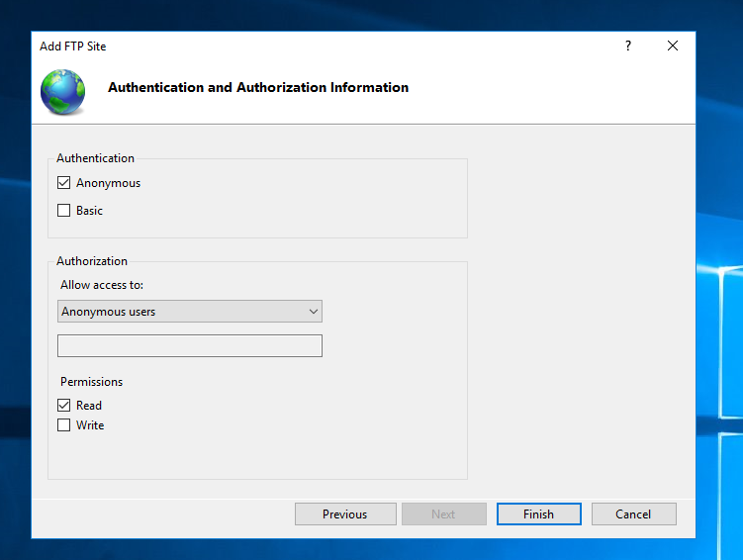The image size is (743, 560).
Task: Toggle the Read permission checkbox
Action: (63, 405)
